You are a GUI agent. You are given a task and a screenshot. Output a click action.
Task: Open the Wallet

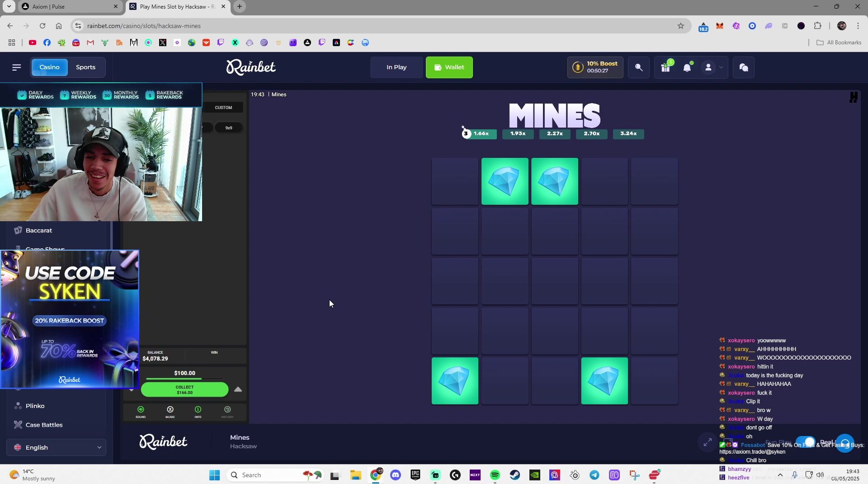point(449,67)
